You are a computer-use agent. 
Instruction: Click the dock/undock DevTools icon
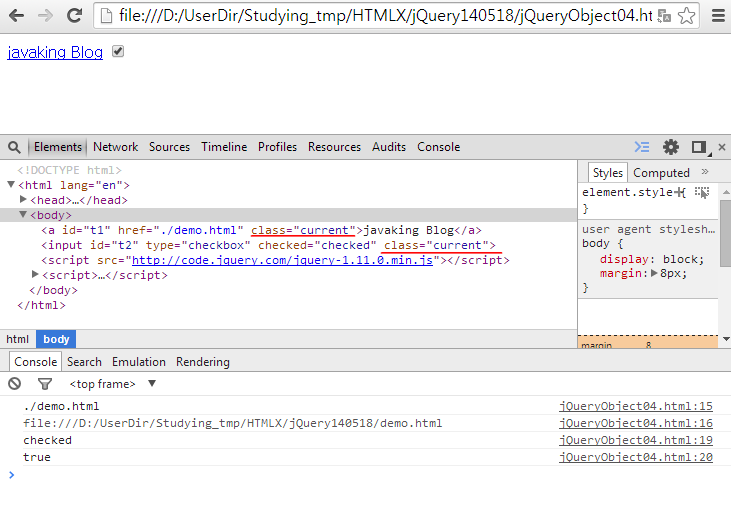point(699,147)
